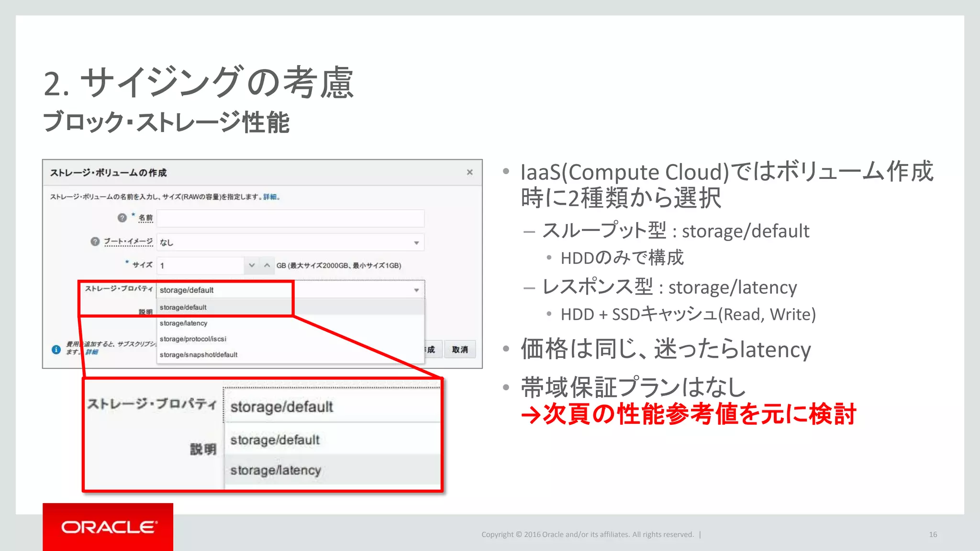
Task: Focus the 名前 text input field
Action: point(290,218)
